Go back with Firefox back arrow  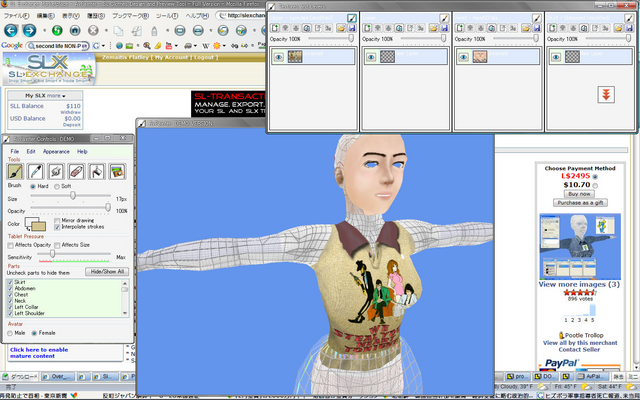(x=11, y=30)
